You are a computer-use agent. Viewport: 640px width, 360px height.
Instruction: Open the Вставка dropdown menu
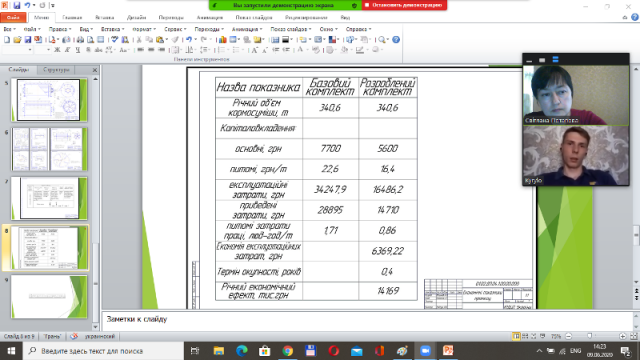pos(113,29)
